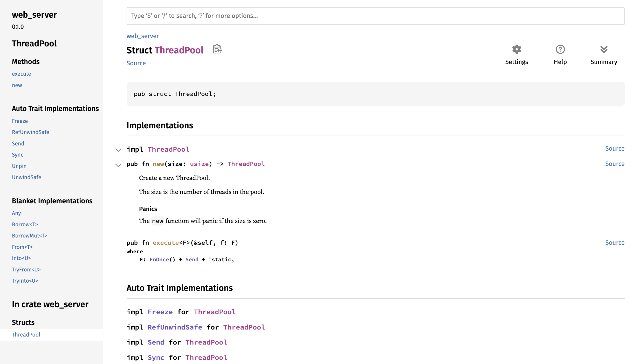The image size is (633, 364).
Task: Select Freeze in sidebar trait list
Action: (20, 121)
